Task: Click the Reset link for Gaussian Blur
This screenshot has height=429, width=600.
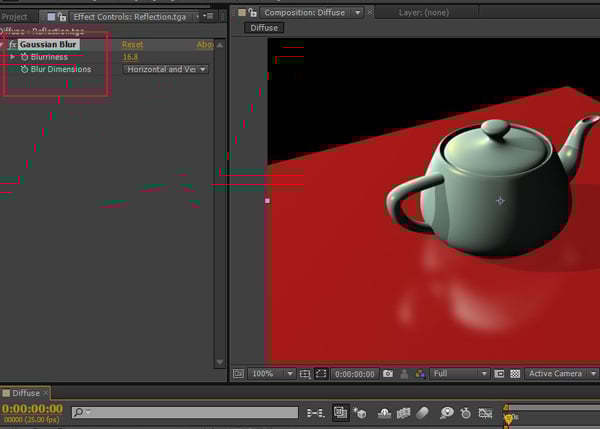Action: click(x=132, y=44)
